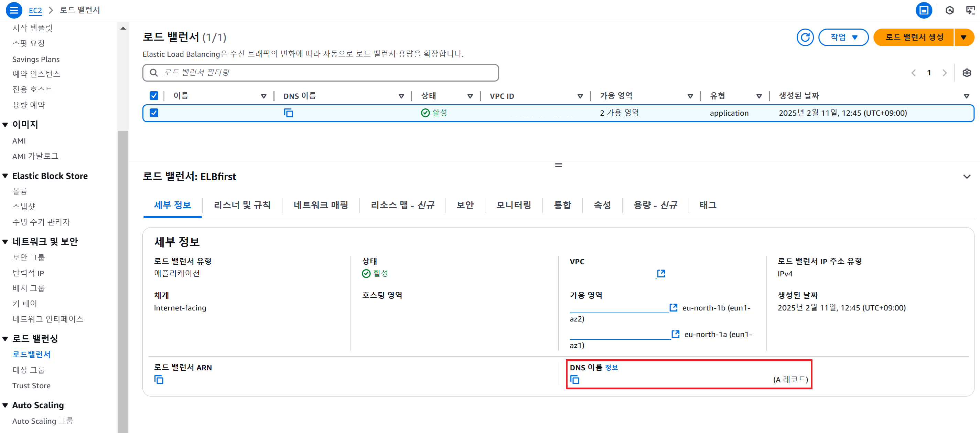The height and width of the screenshot is (433, 980).
Task: Copy DNS name in table row
Action: [x=288, y=113]
